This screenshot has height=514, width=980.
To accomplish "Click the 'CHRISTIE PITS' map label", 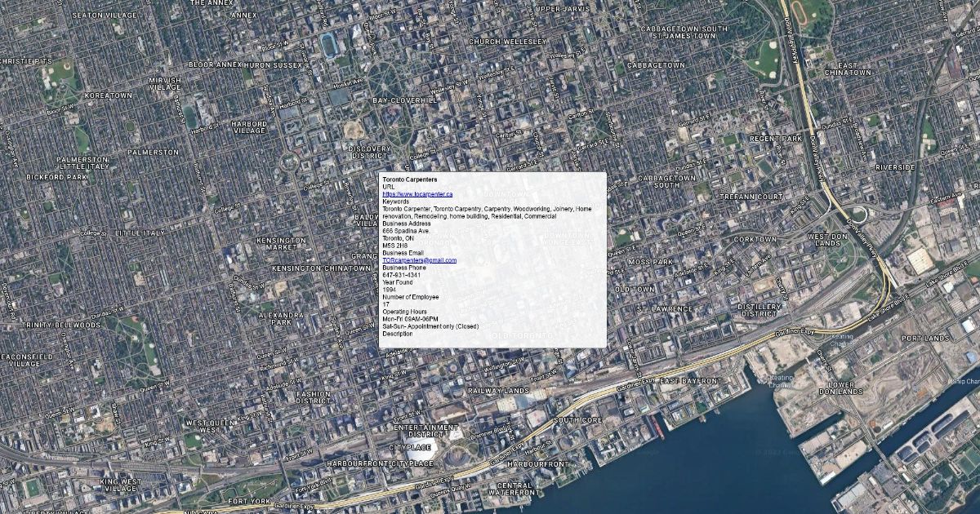I will (x=26, y=61).
